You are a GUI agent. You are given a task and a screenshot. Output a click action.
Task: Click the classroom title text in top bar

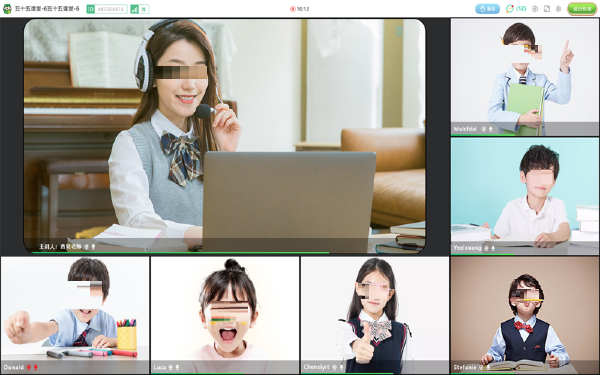pos(47,9)
